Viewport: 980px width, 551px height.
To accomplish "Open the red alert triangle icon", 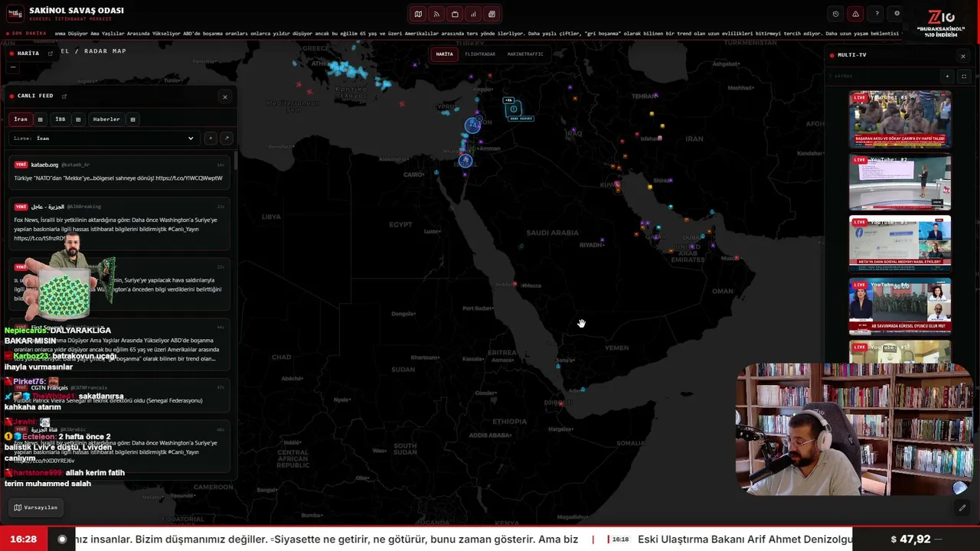I will (x=855, y=14).
